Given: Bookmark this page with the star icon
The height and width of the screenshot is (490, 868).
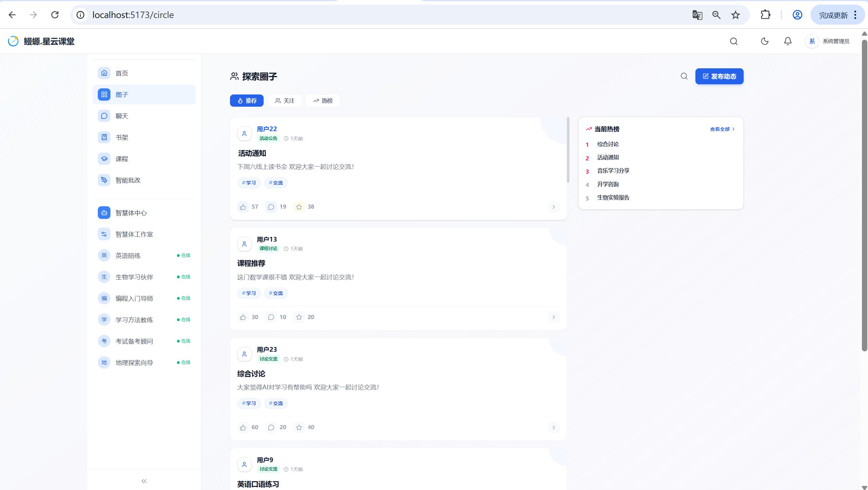Looking at the screenshot, I should coord(736,15).
